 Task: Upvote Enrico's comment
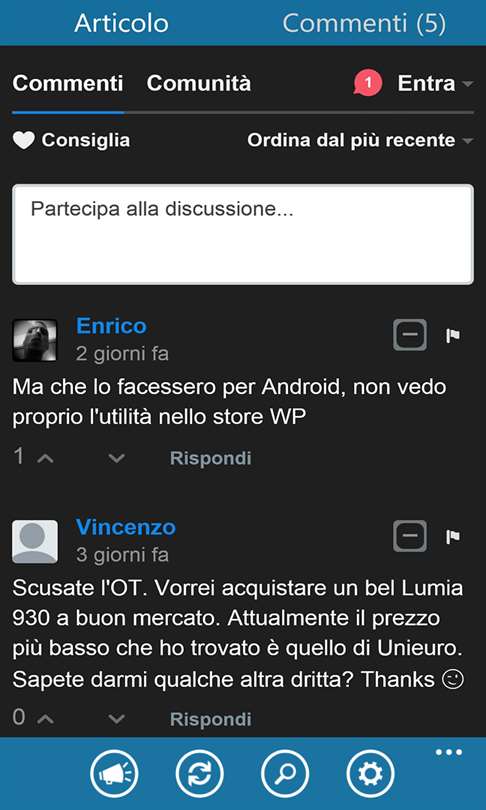(x=45, y=458)
